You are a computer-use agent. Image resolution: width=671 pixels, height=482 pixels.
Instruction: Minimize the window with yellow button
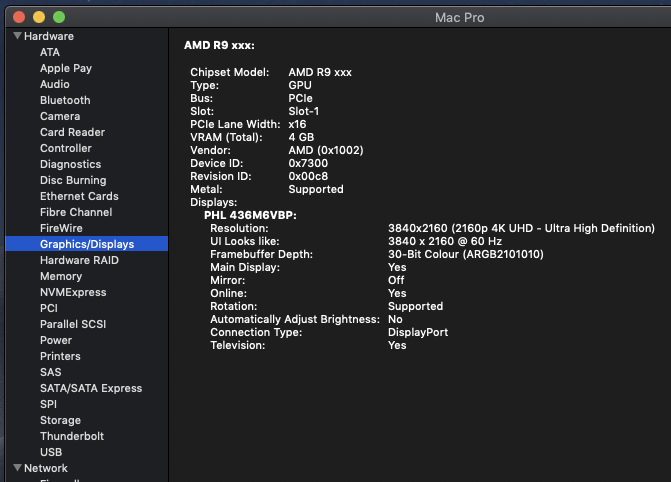coord(39,17)
